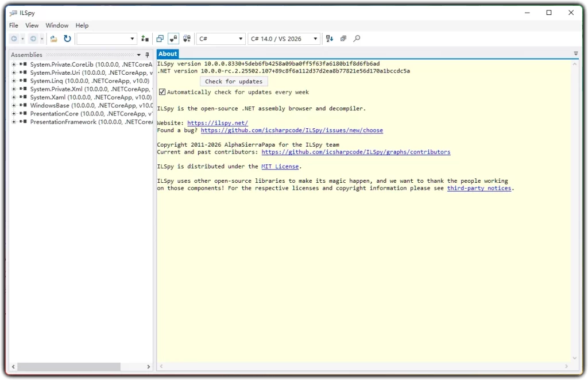588x380 pixels.
Task: Click the Sort assembly list icon
Action: click(330, 39)
